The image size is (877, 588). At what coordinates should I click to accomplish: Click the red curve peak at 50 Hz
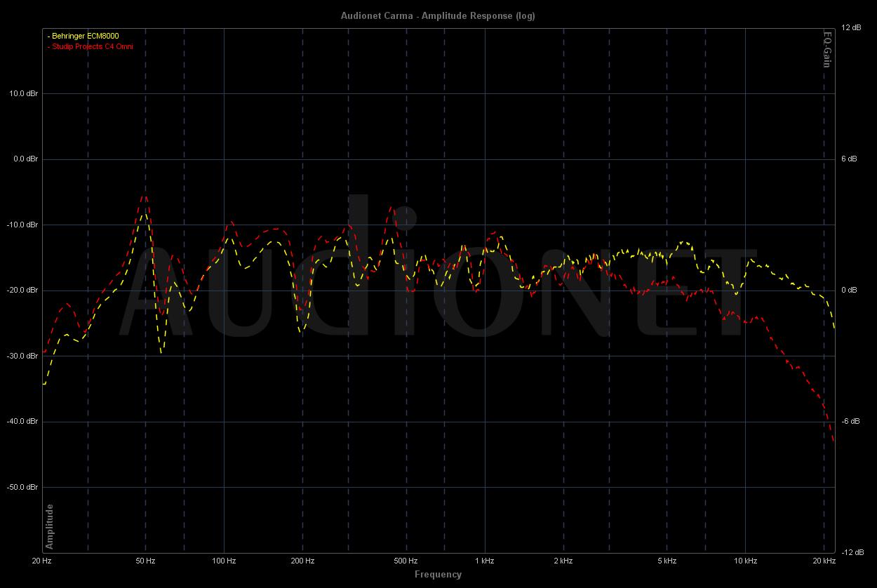[145, 196]
